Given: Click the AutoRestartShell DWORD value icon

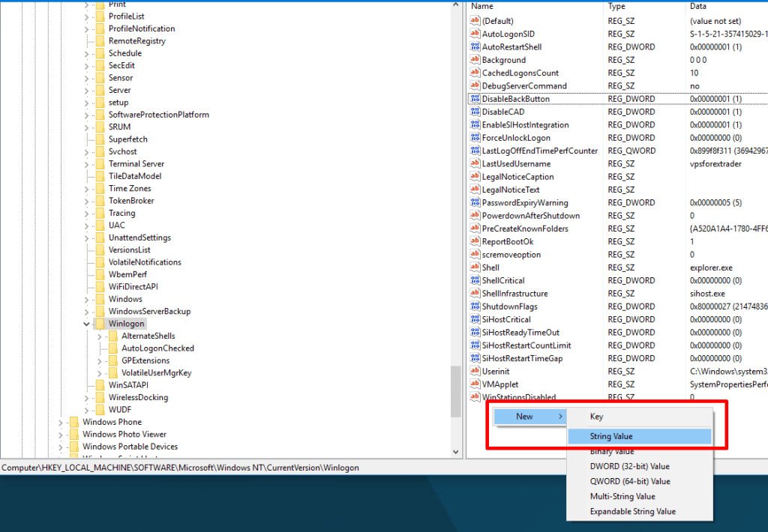Looking at the screenshot, I should coord(475,47).
